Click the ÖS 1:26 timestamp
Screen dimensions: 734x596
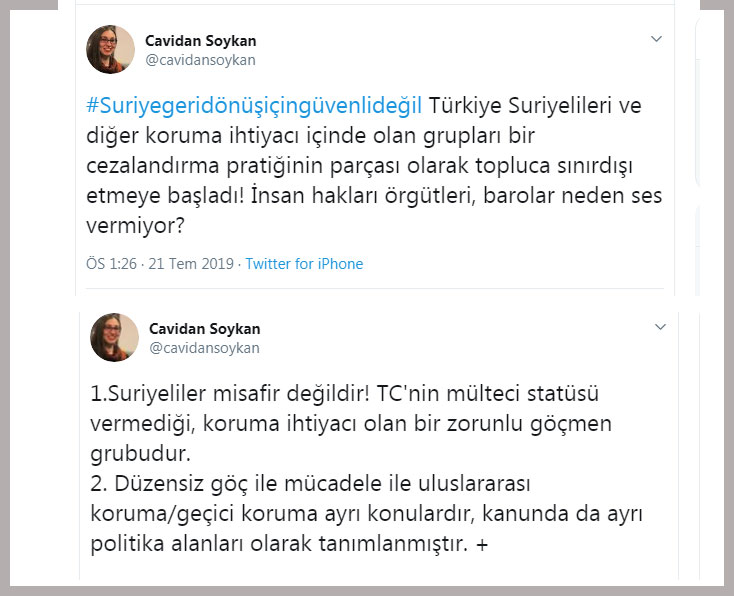click(x=109, y=264)
